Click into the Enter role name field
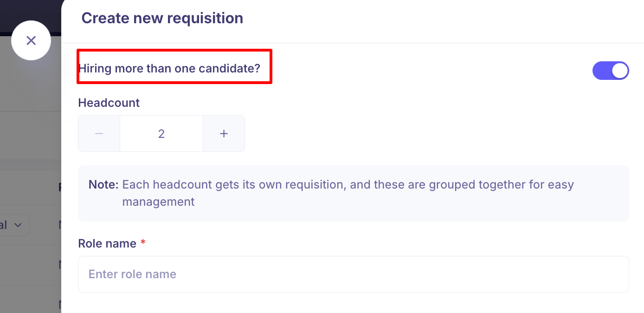 point(353,274)
